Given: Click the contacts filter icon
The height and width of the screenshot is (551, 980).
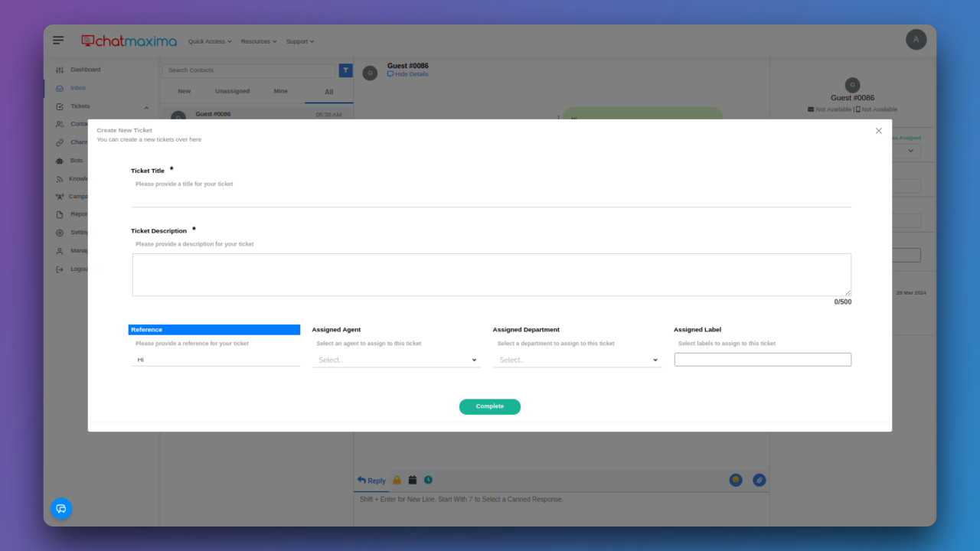Looking at the screenshot, I should 345,70.
